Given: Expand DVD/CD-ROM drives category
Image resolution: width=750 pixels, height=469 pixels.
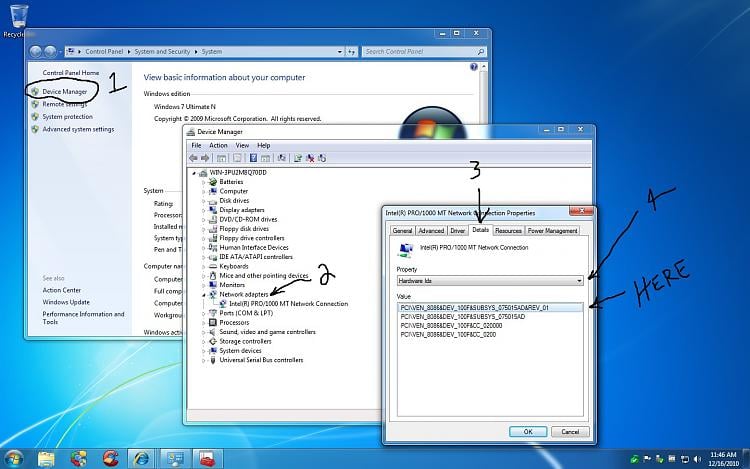Looking at the screenshot, I should click(x=203, y=220).
